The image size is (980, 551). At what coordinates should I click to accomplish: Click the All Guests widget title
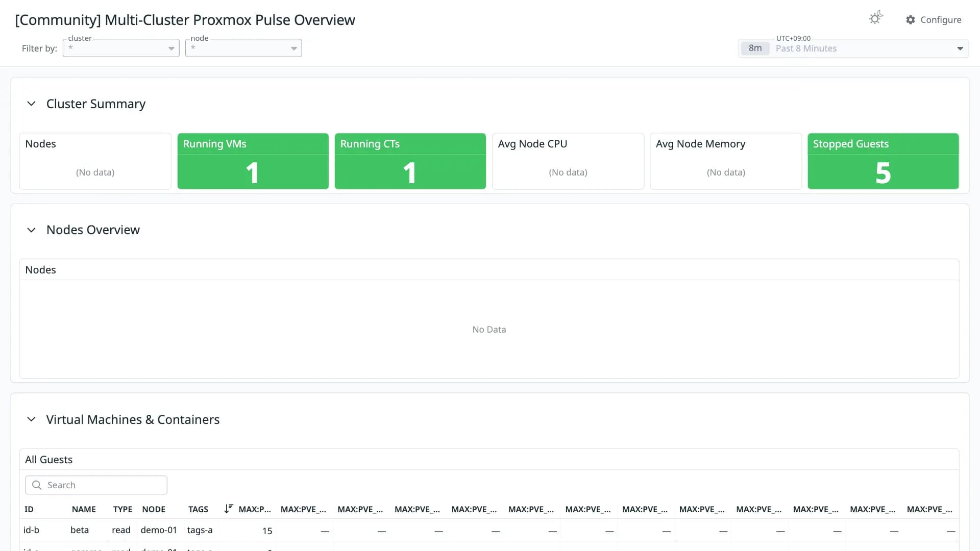tap(49, 460)
